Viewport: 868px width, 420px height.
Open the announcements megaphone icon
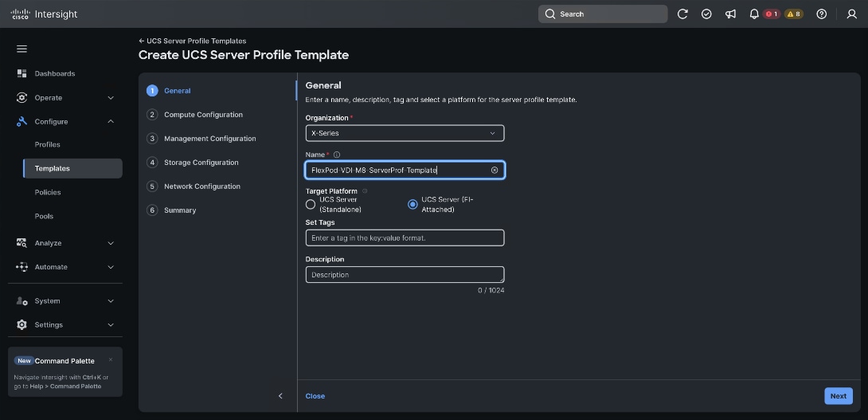(731, 14)
